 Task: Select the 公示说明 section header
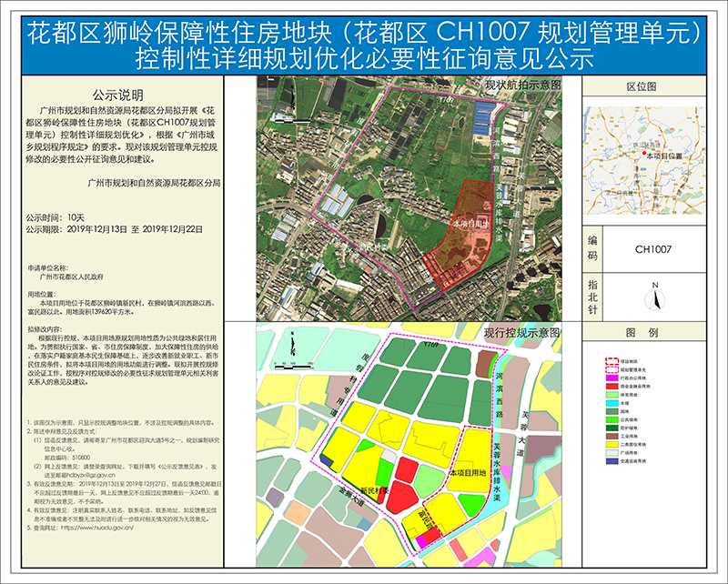point(118,92)
